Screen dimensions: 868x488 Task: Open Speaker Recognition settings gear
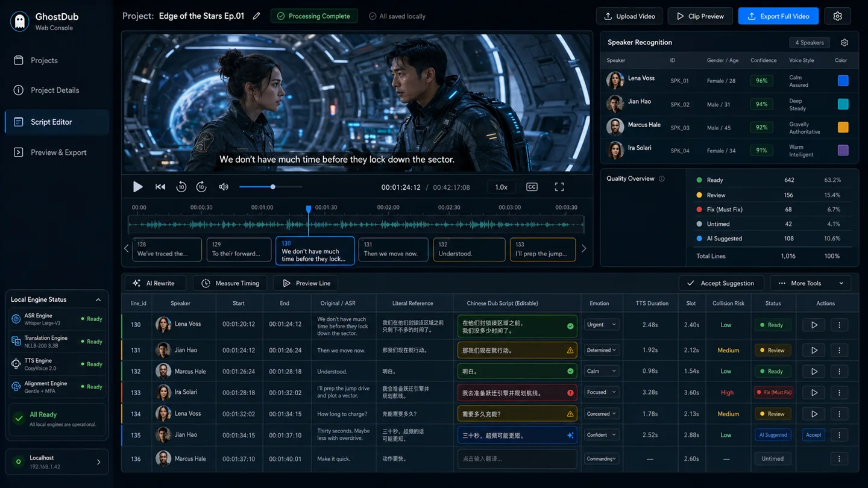coord(844,43)
